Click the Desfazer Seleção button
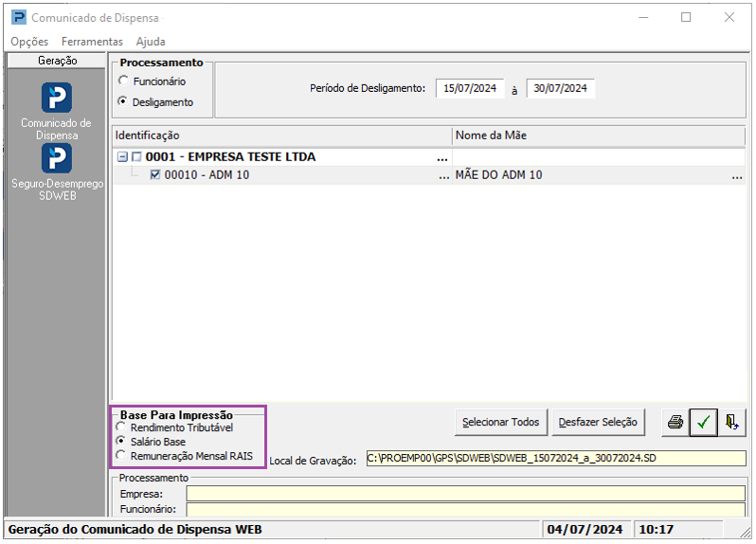Viewport: 756px width, 544px height. click(598, 423)
